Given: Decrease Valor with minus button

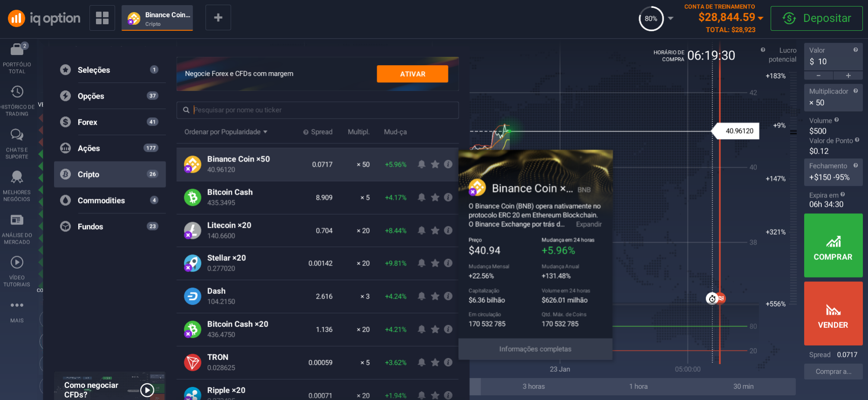Looking at the screenshot, I should (818, 75).
